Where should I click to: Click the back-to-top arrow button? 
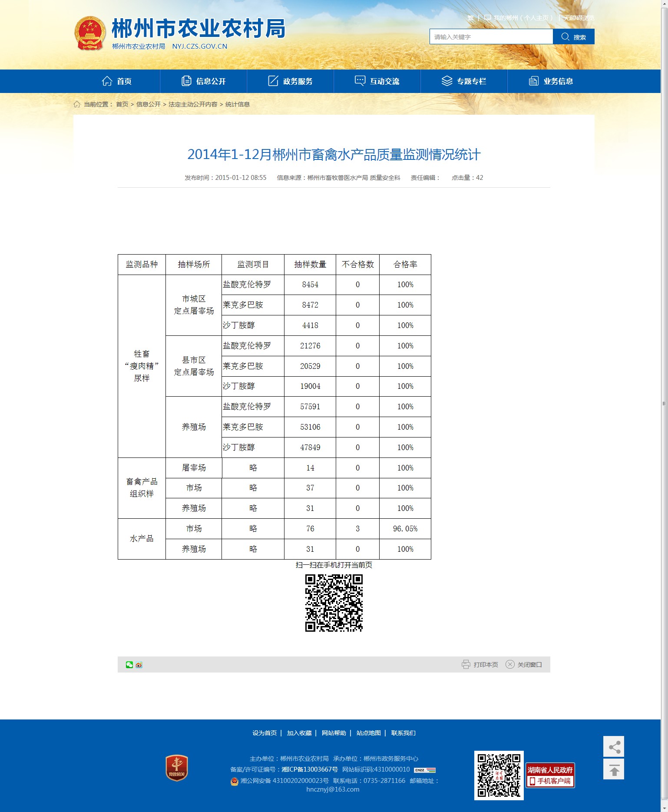click(614, 769)
